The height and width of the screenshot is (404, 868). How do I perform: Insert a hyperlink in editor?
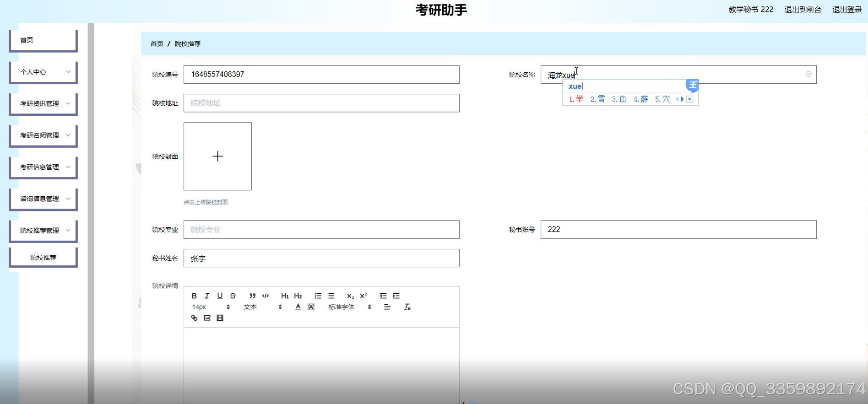pos(194,318)
